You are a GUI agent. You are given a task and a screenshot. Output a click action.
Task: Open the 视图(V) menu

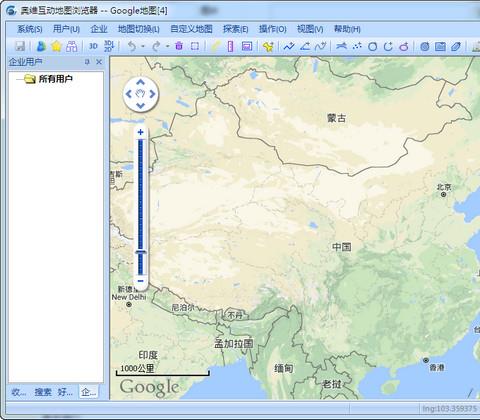pos(310,29)
